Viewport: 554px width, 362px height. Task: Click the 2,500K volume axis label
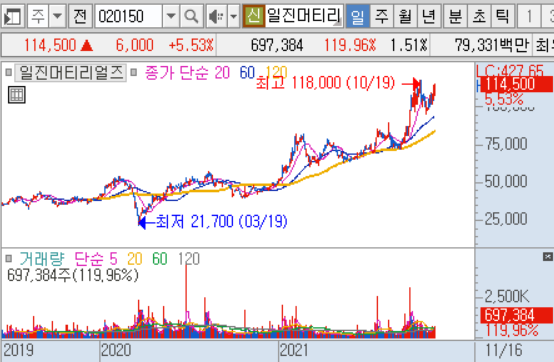click(x=507, y=297)
